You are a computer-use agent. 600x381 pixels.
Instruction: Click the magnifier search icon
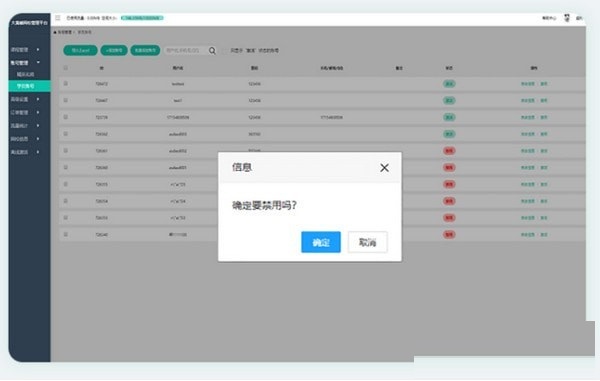coord(212,50)
